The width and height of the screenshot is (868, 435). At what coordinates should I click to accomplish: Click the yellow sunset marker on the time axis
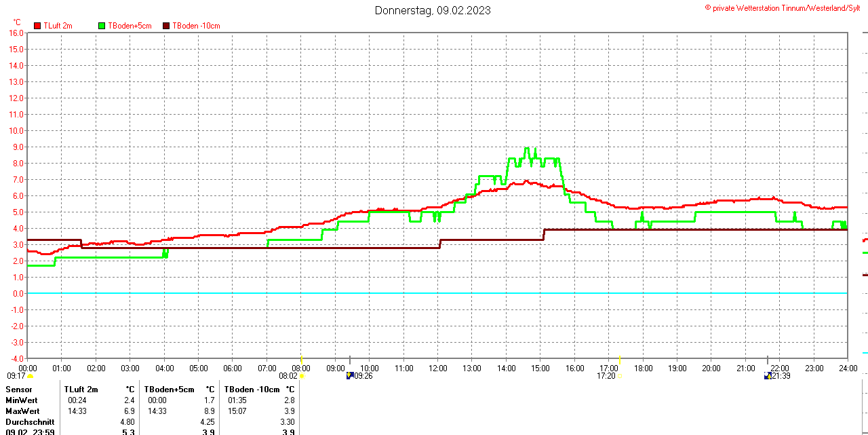click(620, 359)
